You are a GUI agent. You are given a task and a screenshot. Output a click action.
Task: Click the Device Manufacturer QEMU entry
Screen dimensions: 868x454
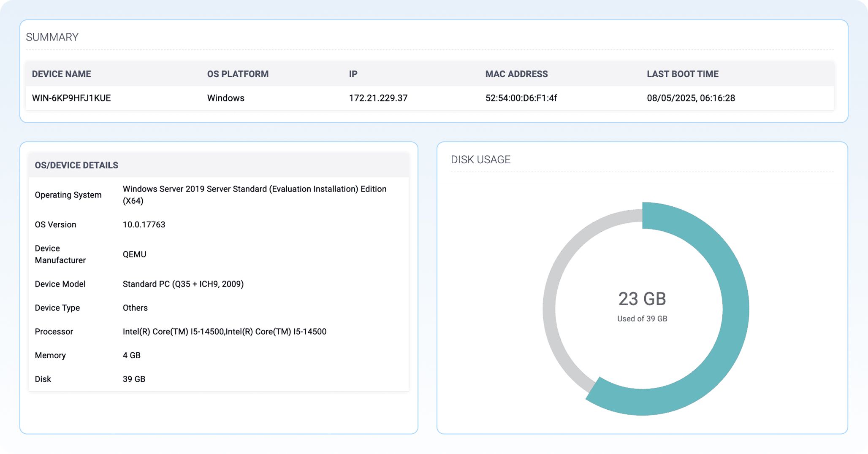tap(134, 254)
